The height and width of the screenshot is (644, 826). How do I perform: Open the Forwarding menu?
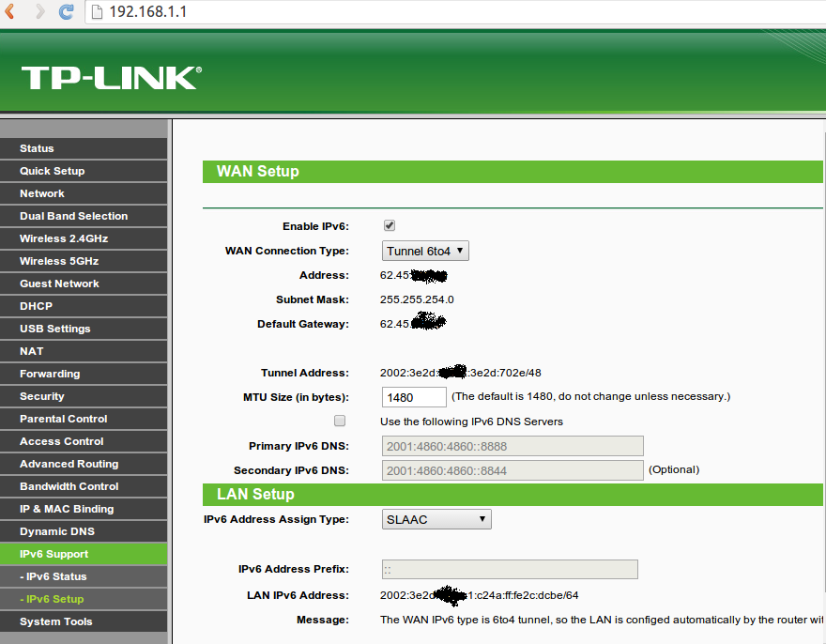tap(84, 374)
